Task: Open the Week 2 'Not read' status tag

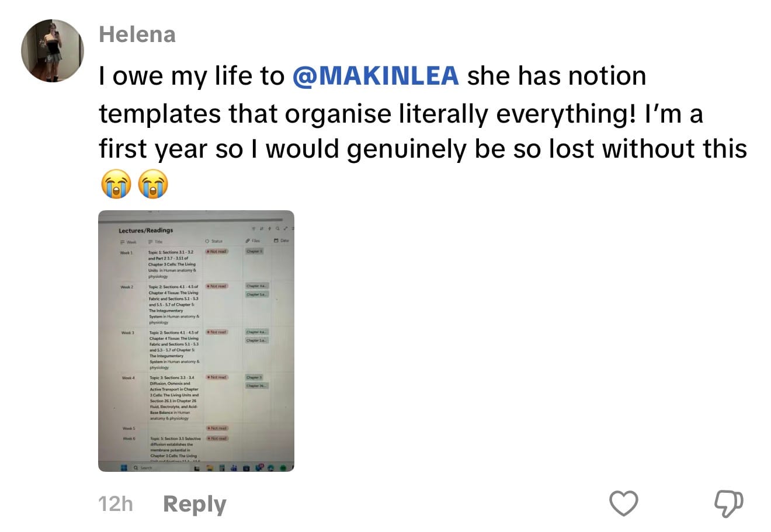Action: click(217, 286)
